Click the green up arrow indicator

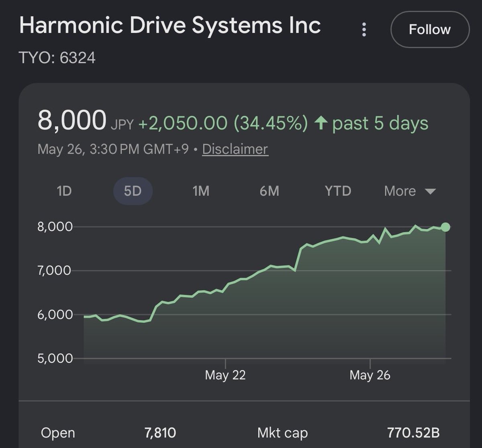pos(320,123)
